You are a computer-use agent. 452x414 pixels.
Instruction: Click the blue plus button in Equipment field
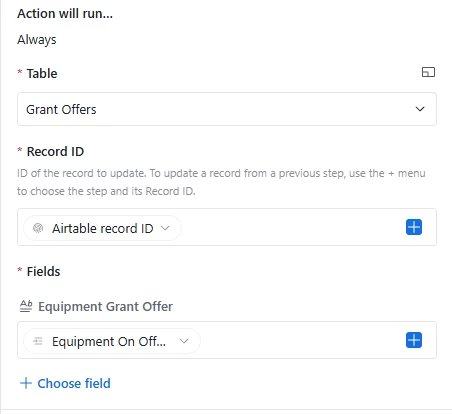(x=414, y=340)
